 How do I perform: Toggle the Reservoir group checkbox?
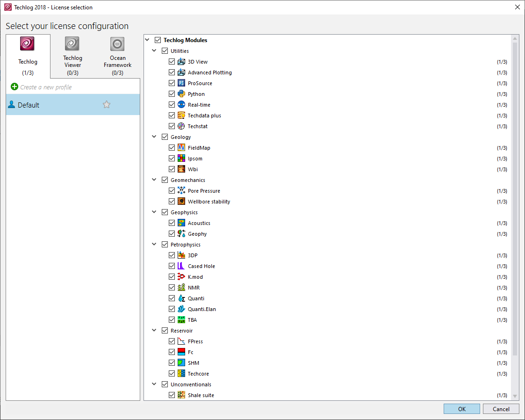point(165,330)
